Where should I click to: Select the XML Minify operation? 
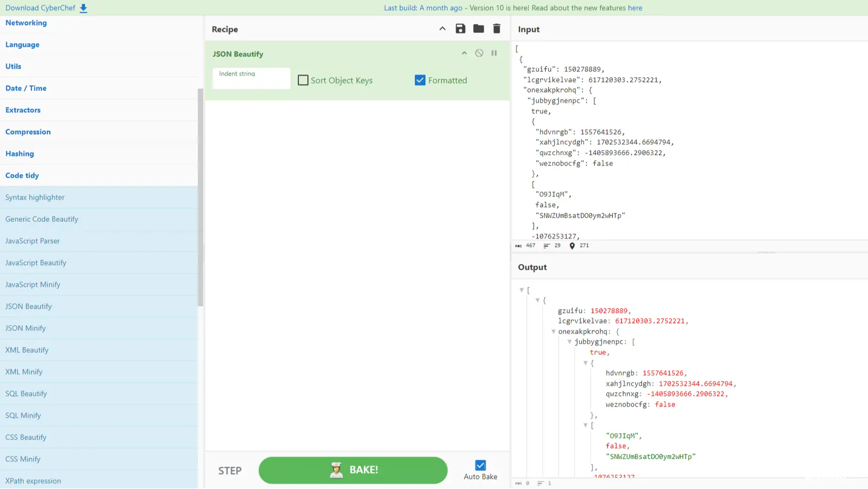99,372
